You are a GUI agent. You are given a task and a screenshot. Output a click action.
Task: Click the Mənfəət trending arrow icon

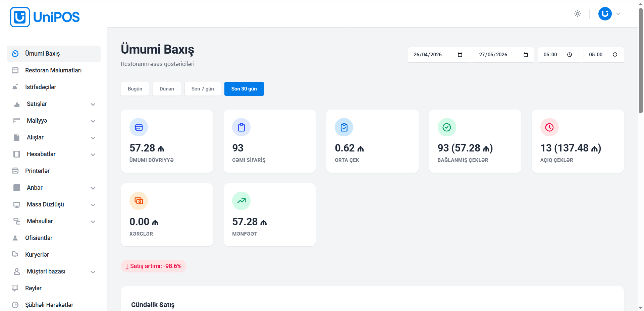[x=241, y=201]
